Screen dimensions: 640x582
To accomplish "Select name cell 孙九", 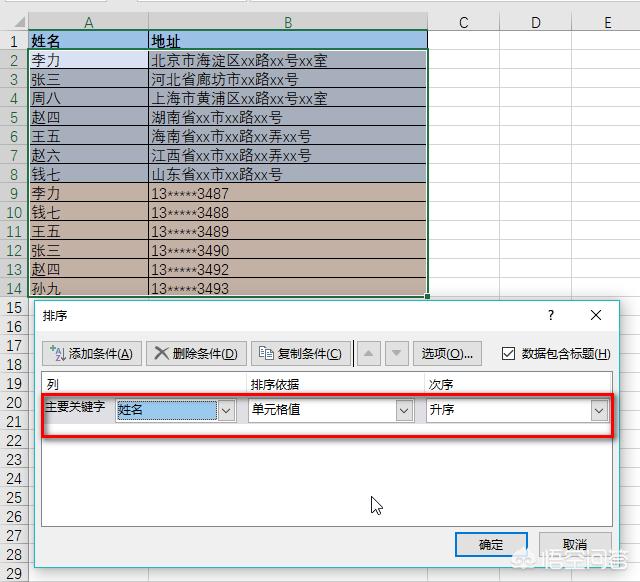I will click(x=89, y=287).
